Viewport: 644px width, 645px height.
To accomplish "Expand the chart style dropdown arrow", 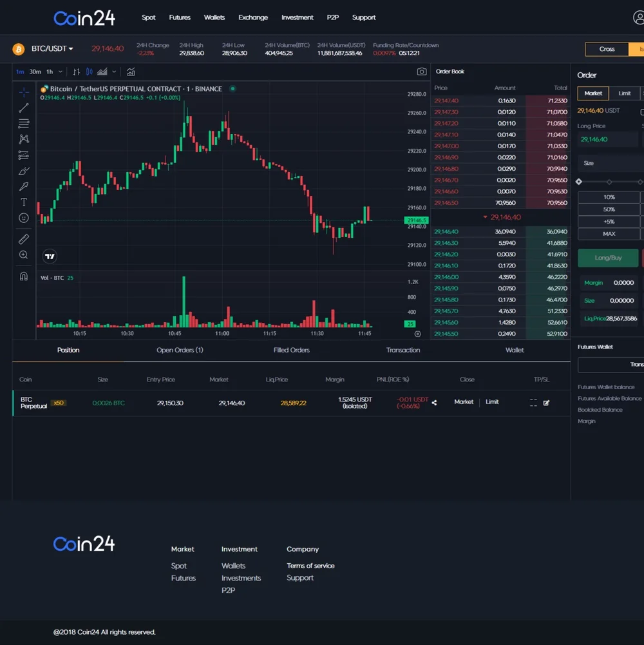I will (114, 72).
